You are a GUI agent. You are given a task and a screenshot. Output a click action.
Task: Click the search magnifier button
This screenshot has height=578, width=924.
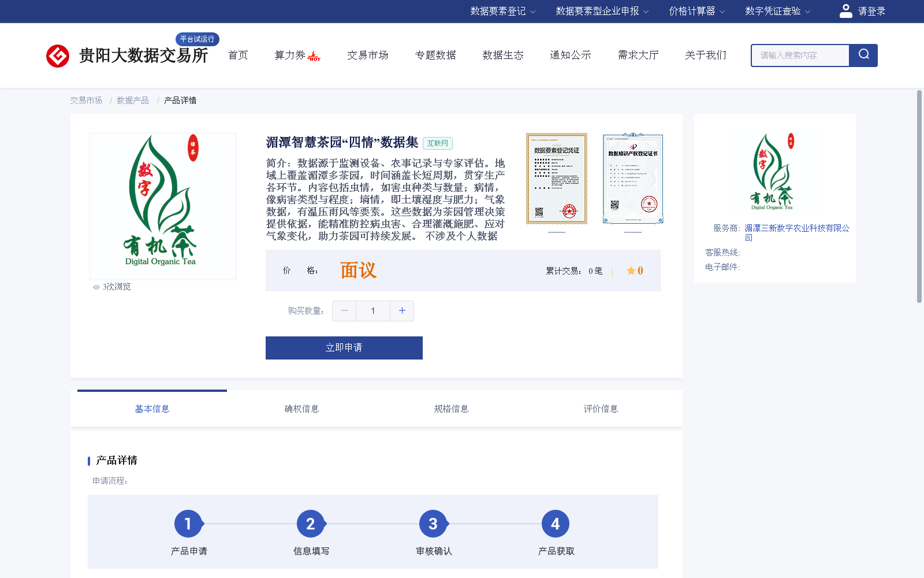tap(863, 55)
